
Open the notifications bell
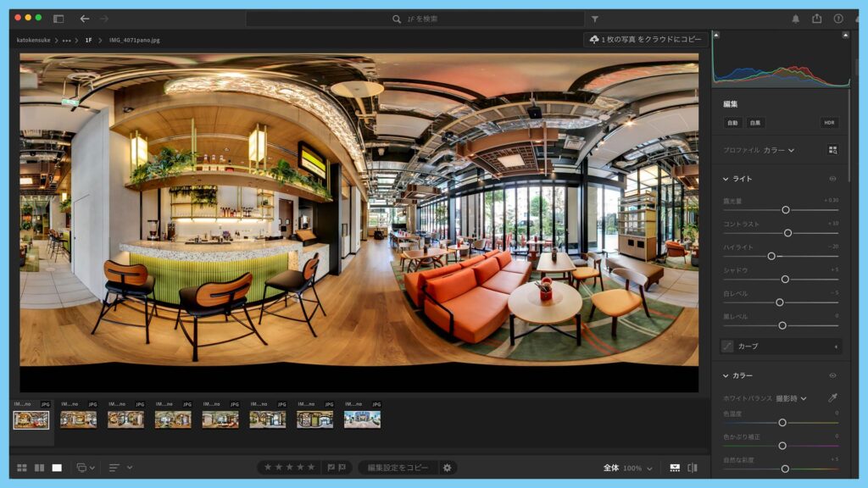click(x=795, y=18)
